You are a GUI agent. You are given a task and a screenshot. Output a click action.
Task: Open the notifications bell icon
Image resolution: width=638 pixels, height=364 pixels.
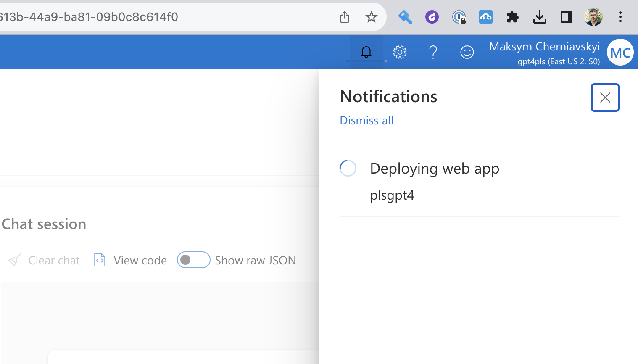click(x=366, y=52)
